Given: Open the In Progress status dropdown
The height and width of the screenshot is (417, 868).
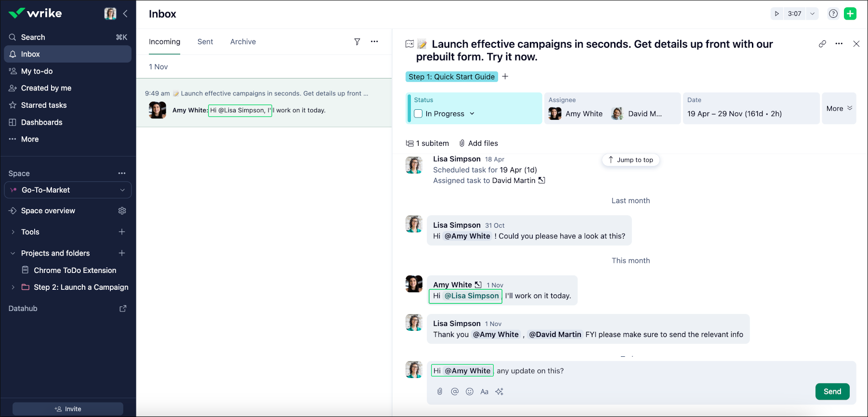Looking at the screenshot, I should coord(472,114).
